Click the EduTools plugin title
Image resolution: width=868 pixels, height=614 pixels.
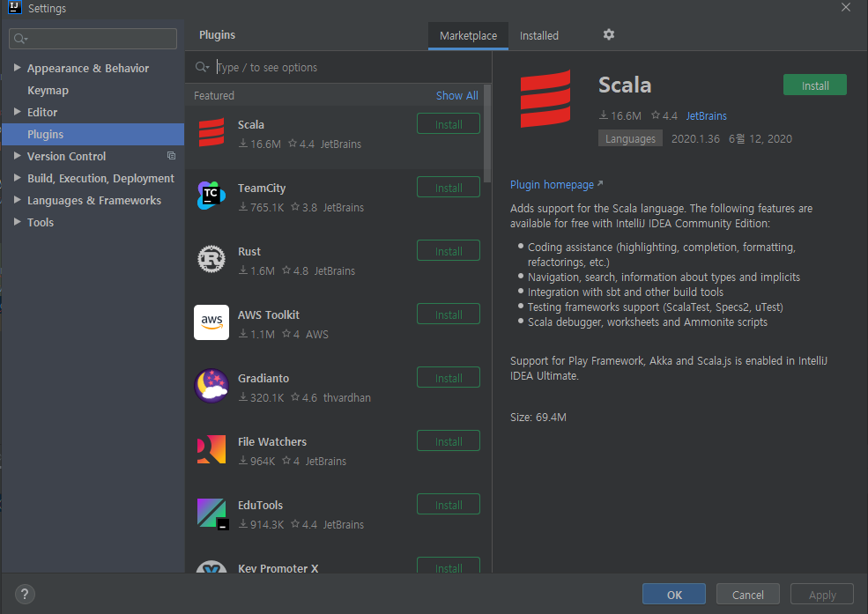pyautogui.click(x=260, y=505)
